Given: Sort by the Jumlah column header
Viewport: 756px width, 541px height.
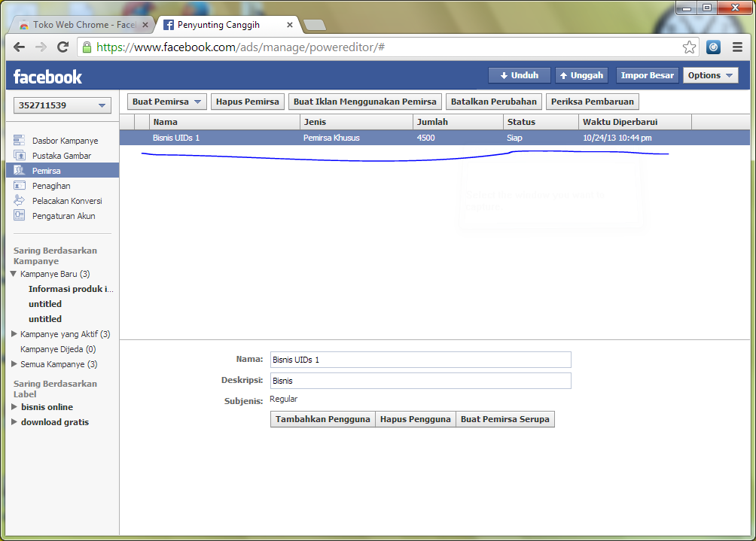Looking at the screenshot, I should [x=458, y=122].
